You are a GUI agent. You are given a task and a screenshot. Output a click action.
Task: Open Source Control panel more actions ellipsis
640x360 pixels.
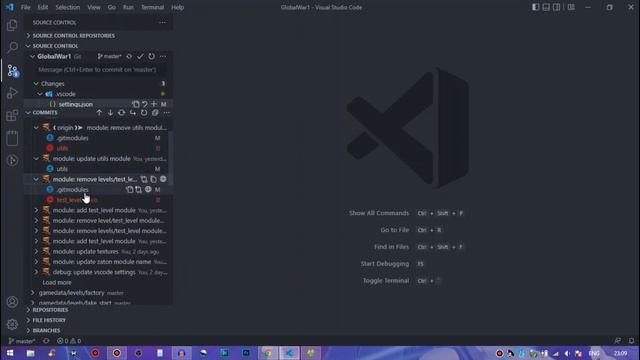pos(162,22)
